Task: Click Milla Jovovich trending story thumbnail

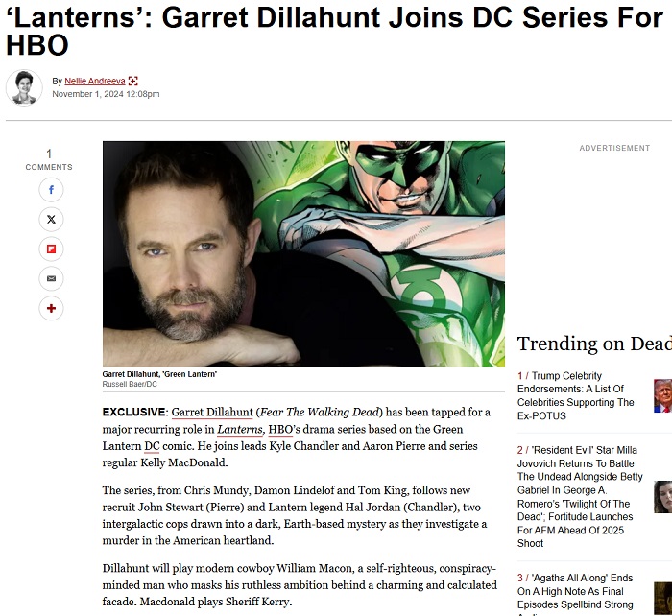Action: click(662, 497)
